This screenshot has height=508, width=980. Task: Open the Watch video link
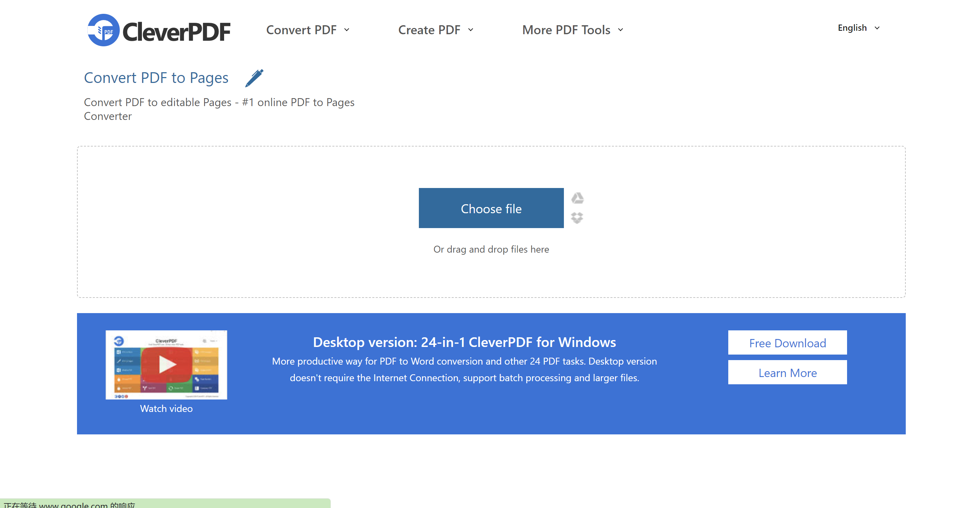(166, 408)
